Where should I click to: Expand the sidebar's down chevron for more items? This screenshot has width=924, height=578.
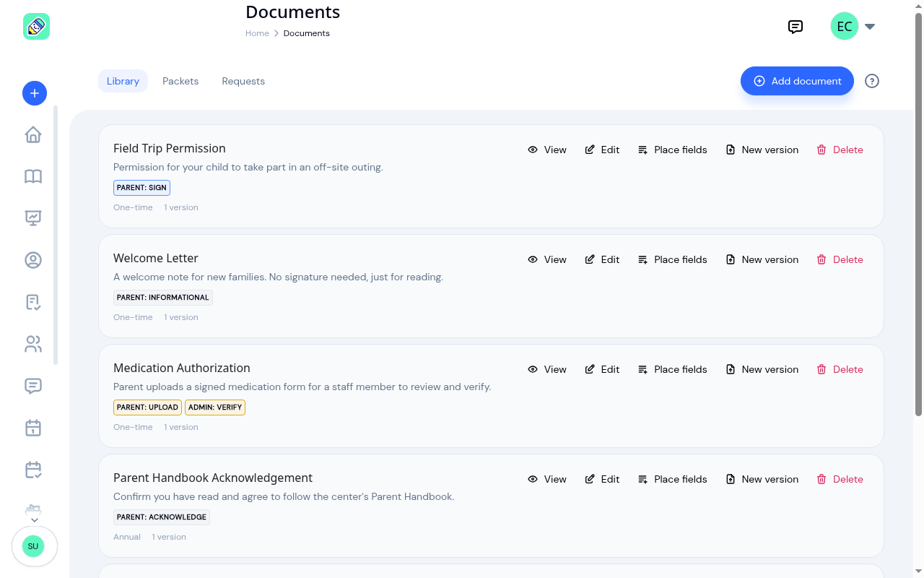[34, 519]
